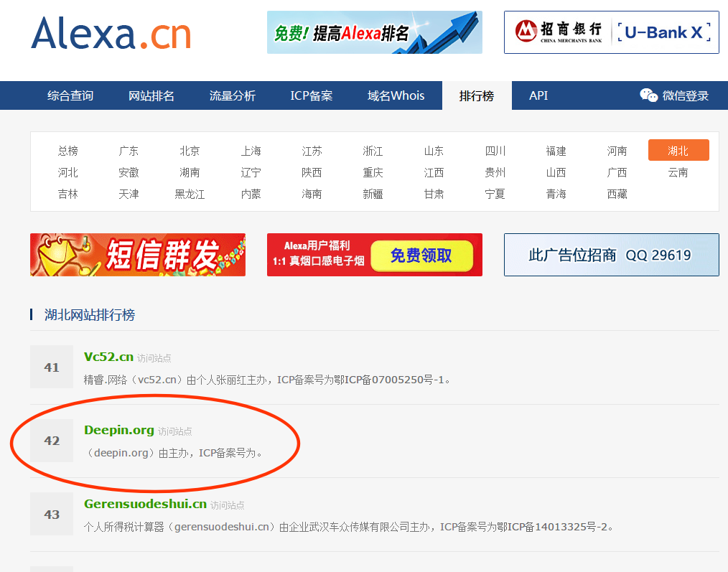
Task: Select the 山东 region
Action: [x=434, y=151]
